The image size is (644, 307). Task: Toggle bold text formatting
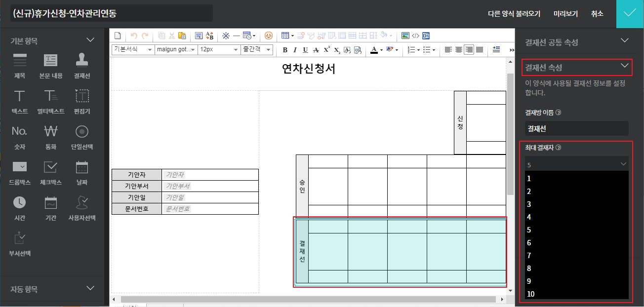pyautogui.click(x=285, y=50)
